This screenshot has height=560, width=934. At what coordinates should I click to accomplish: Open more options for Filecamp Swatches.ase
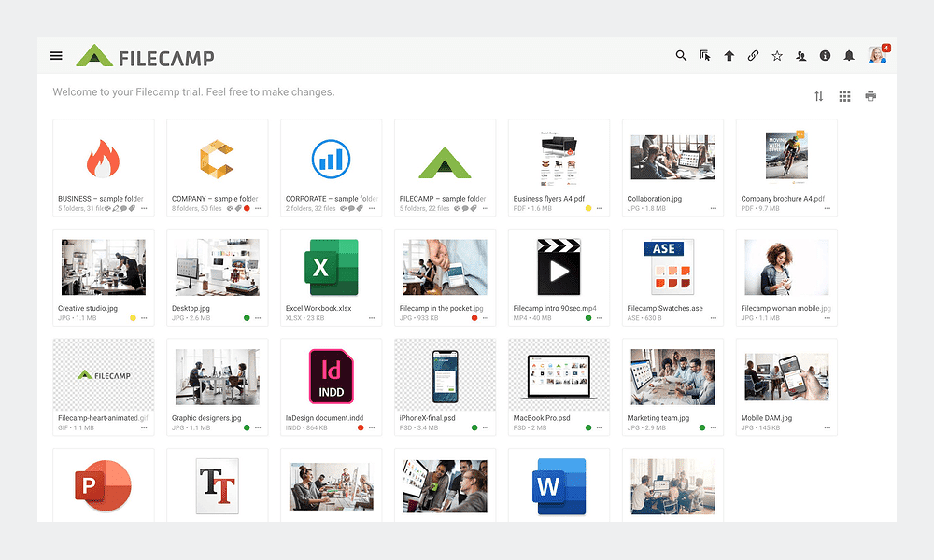click(713, 318)
